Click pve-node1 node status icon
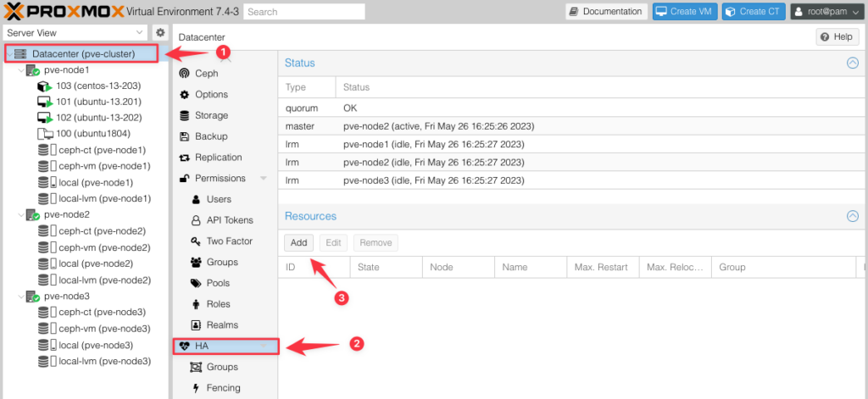Screen dimensions: 868x399 point(33,70)
